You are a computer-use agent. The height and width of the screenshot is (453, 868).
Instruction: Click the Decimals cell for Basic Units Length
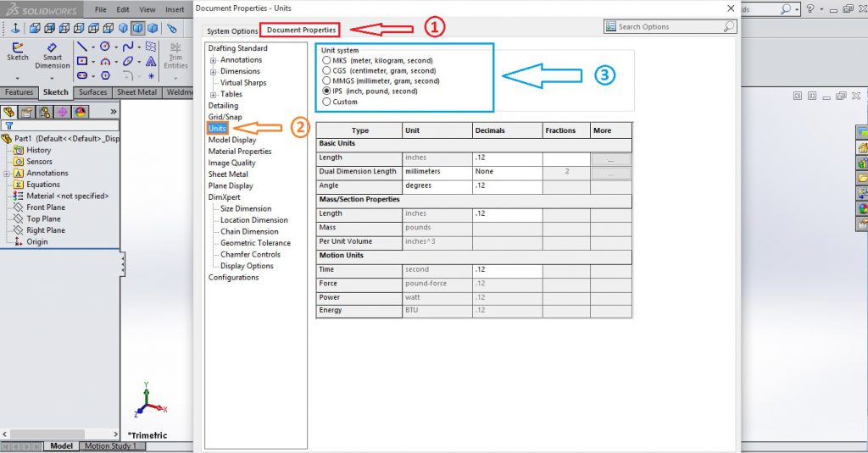click(x=507, y=157)
